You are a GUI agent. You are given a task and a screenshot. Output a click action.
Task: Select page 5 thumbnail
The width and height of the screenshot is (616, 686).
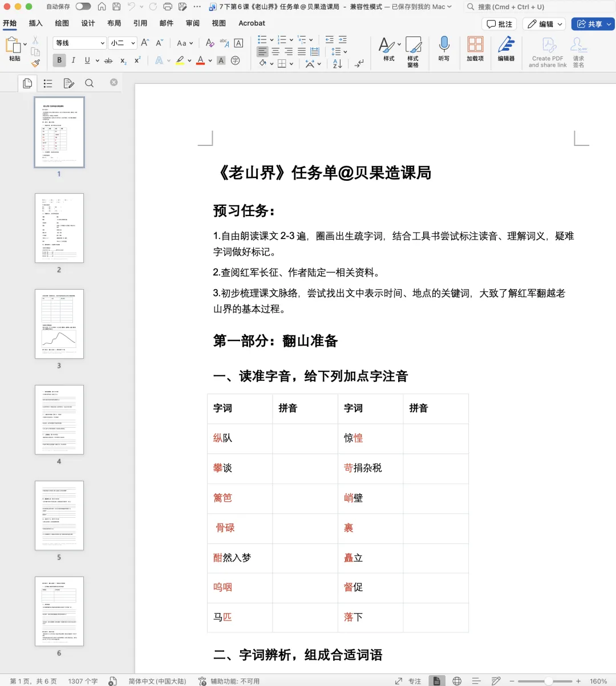coord(59,515)
